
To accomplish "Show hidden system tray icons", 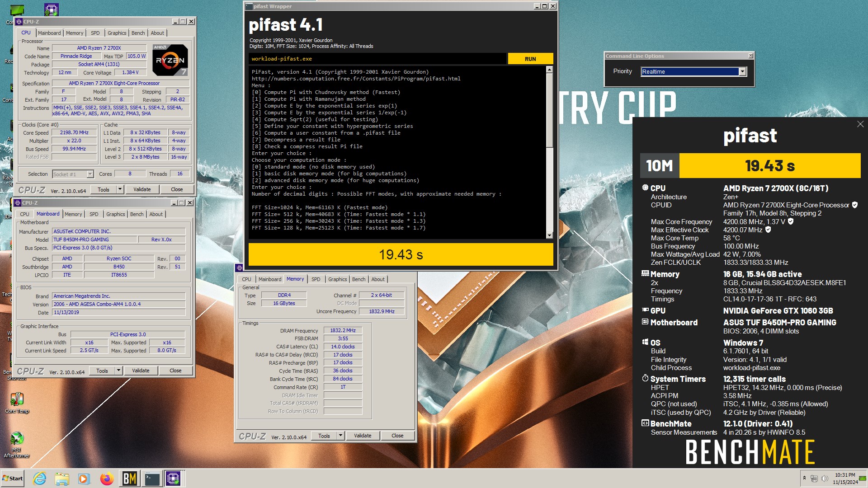I will coord(804,478).
